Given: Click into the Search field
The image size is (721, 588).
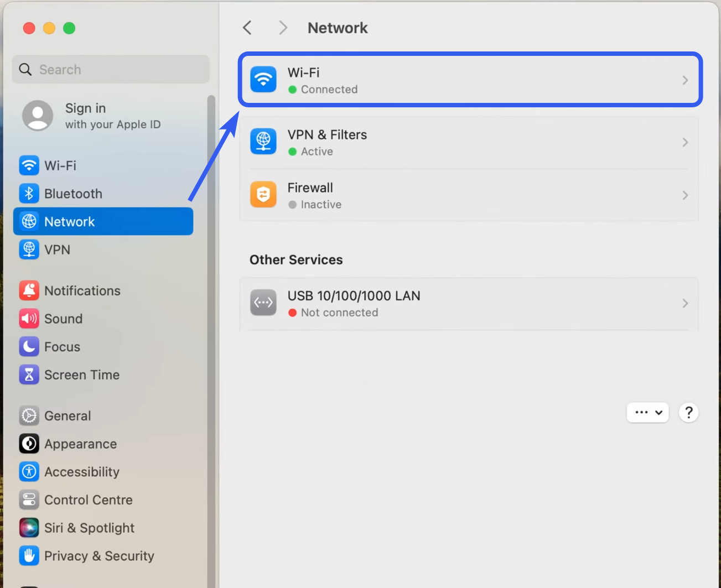Looking at the screenshot, I should click(x=111, y=69).
